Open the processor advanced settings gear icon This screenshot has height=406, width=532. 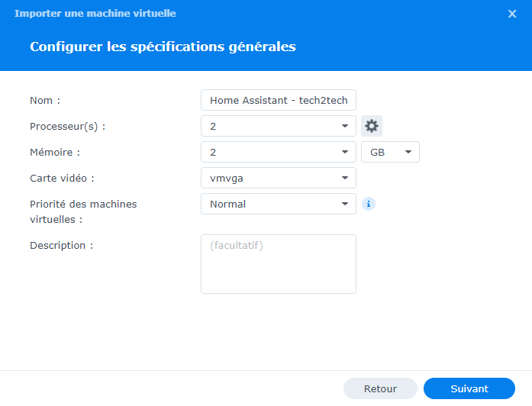click(x=372, y=126)
